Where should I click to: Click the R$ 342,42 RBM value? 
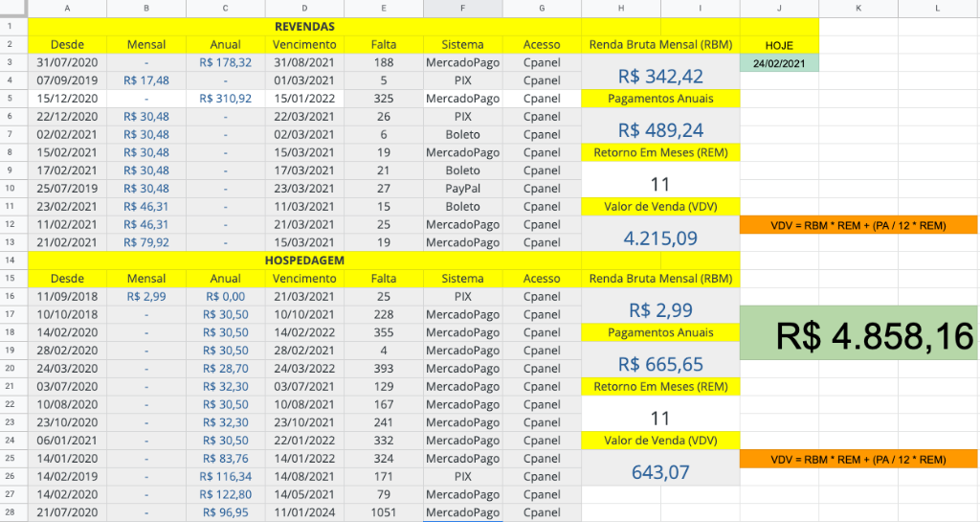coord(660,77)
